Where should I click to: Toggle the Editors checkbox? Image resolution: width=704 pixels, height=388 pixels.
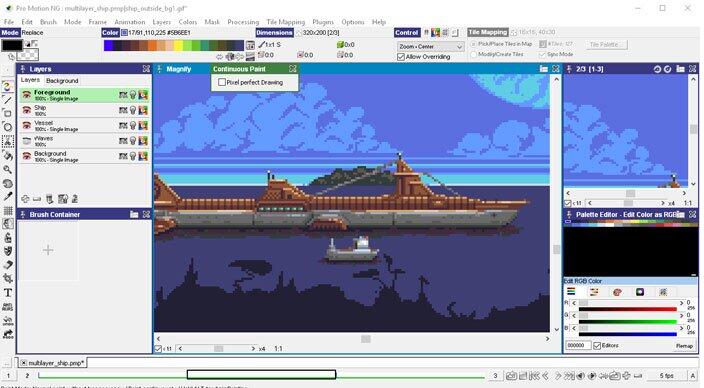[x=597, y=345]
